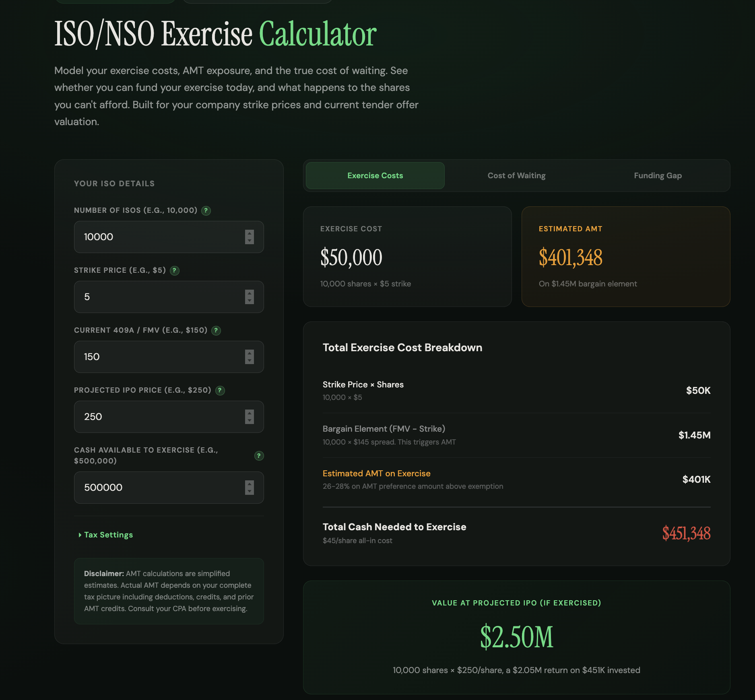755x700 pixels.
Task: Click stepper arrows in Strike Price field
Action: 250,297
